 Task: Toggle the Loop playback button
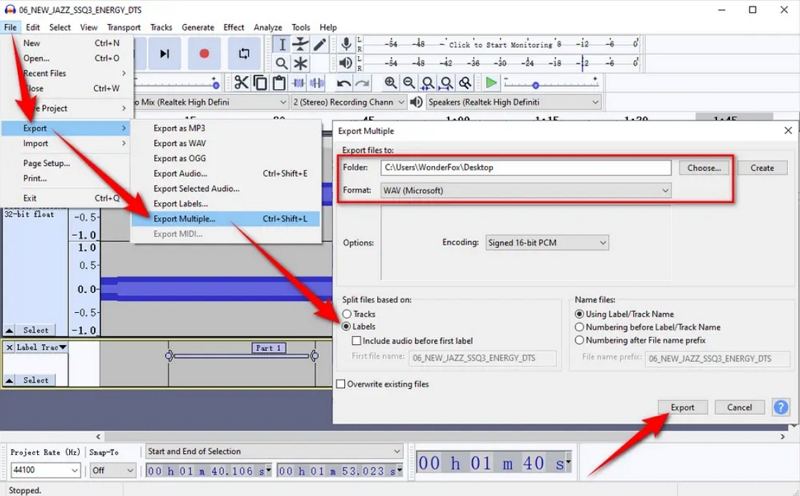point(244,53)
